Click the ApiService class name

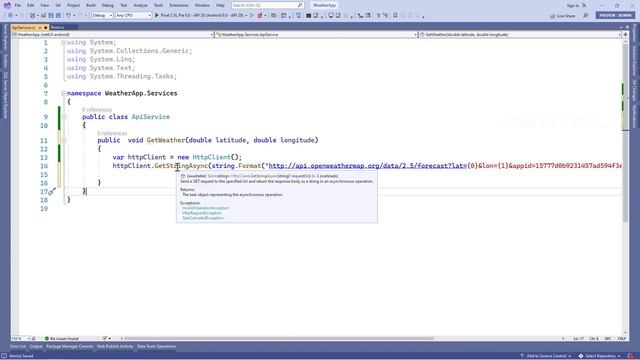[x=151, y=117]
